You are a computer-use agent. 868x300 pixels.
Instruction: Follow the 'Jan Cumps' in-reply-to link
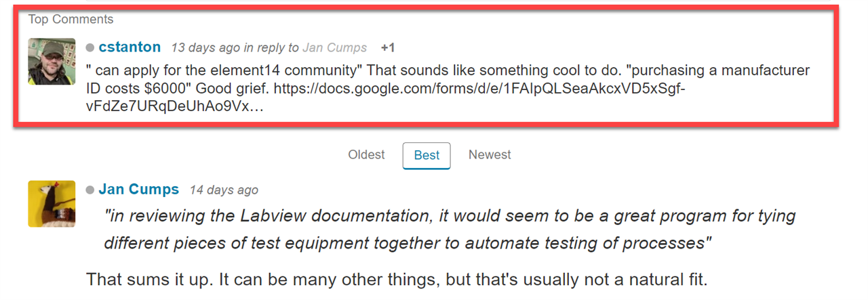[334, 48]
